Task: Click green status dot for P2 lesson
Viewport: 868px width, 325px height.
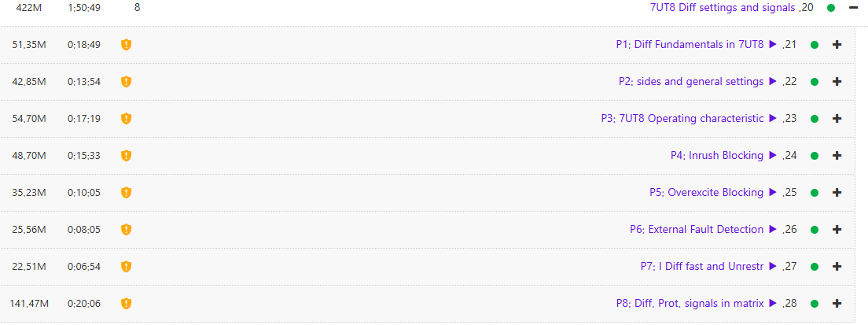Action: coord(815,82)
